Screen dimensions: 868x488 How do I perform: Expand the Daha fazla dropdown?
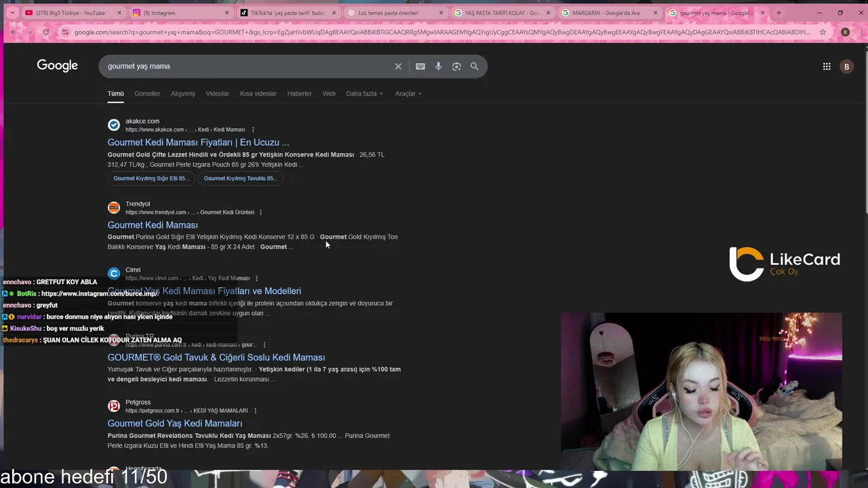364,94
